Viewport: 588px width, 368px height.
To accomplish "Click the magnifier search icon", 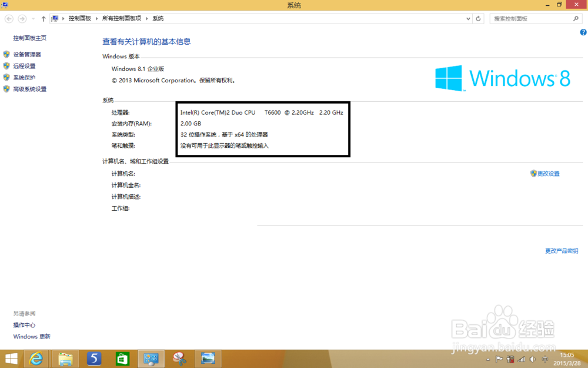I will [576, 18].
